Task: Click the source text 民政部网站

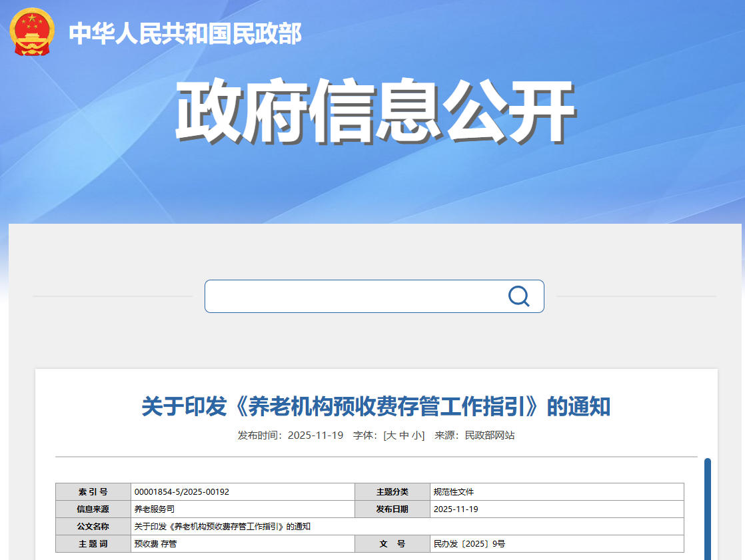Action: 490,435
